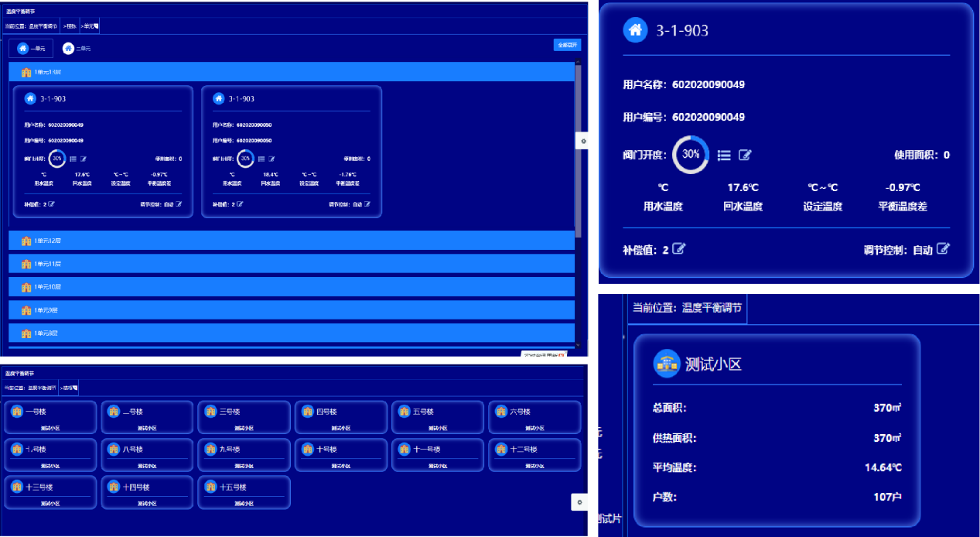Edit the compensation value in large card
The width and height of the screenshot is (980, 537).
[678, 249]
